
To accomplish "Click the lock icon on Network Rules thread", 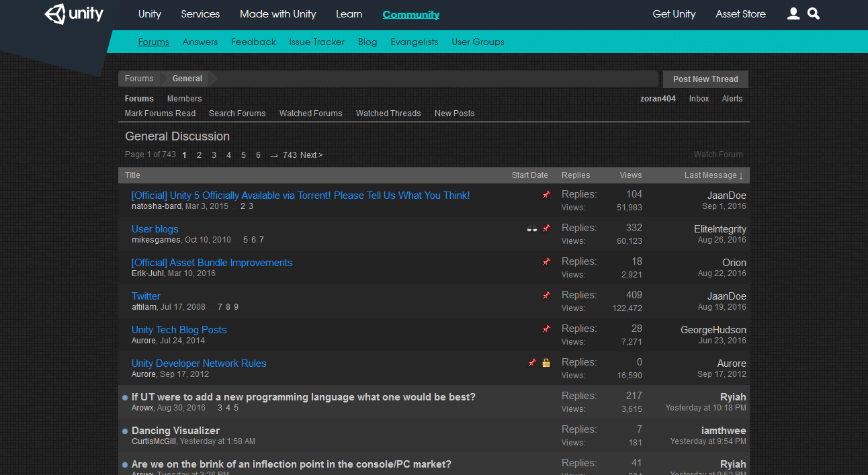I will pyautogui.click(x=546, y=363).
